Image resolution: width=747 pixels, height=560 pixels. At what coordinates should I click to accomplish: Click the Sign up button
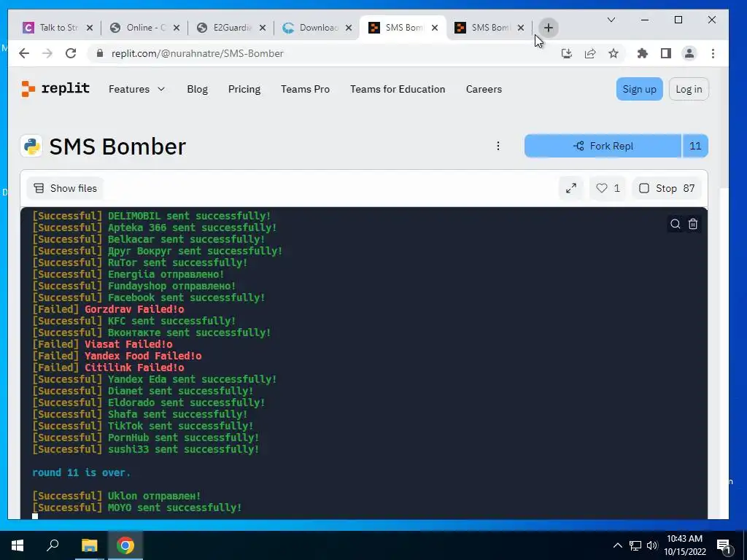coord(639,89)
